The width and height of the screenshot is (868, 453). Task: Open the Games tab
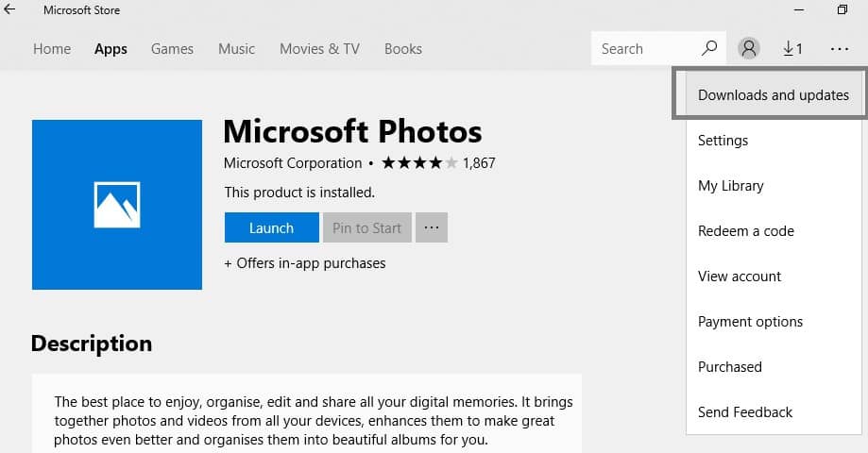tap(172, 49)
